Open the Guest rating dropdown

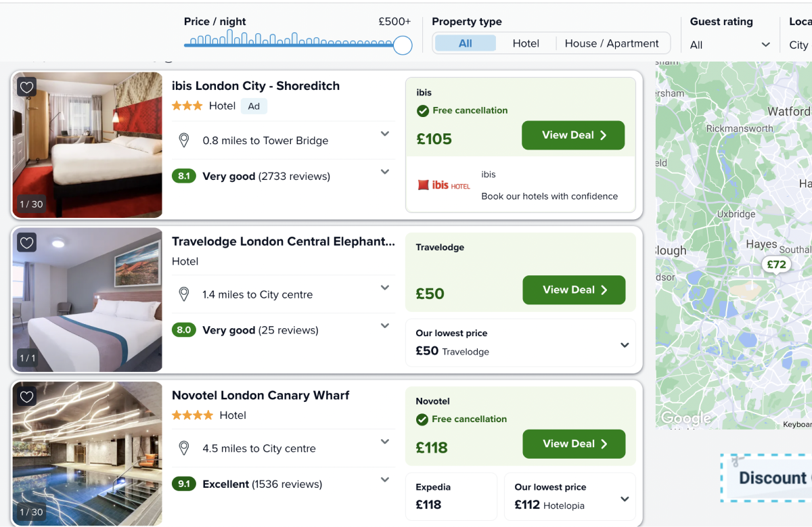pos(730,45)
